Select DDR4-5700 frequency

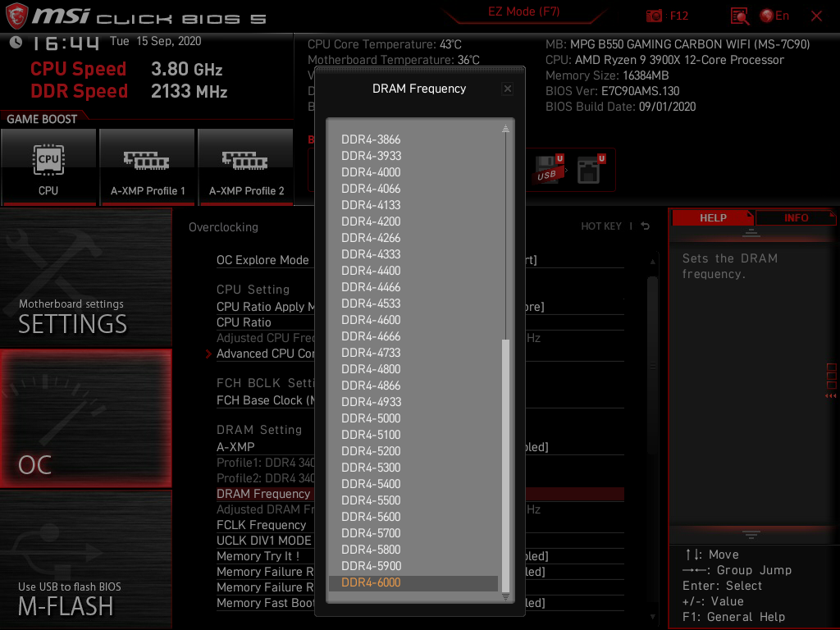(371, 533)
